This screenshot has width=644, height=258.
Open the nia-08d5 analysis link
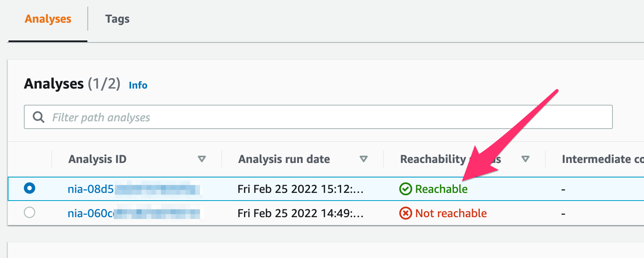[x=91, y=189]
